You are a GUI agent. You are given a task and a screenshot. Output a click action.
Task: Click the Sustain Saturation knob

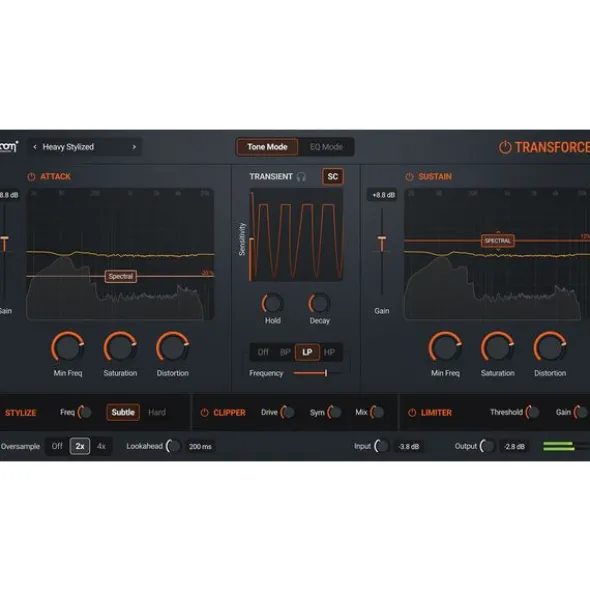click(498, 347)
